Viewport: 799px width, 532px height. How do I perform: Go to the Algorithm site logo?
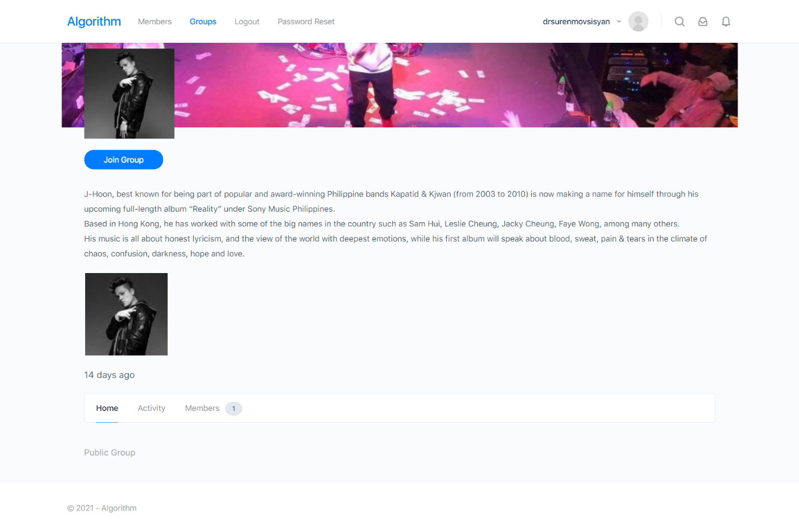point(94,21)
